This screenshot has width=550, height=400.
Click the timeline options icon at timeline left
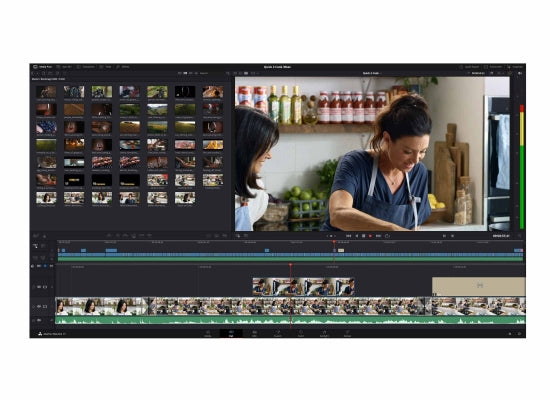[x=35, y=246]
